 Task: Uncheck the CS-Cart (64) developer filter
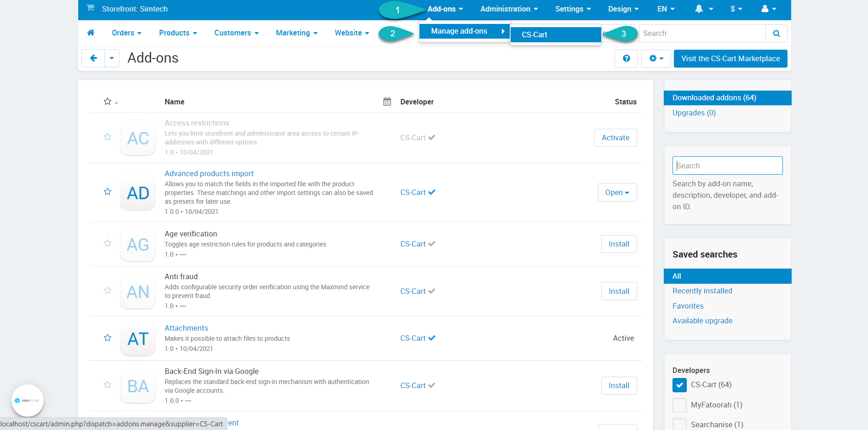coord(679,385)
